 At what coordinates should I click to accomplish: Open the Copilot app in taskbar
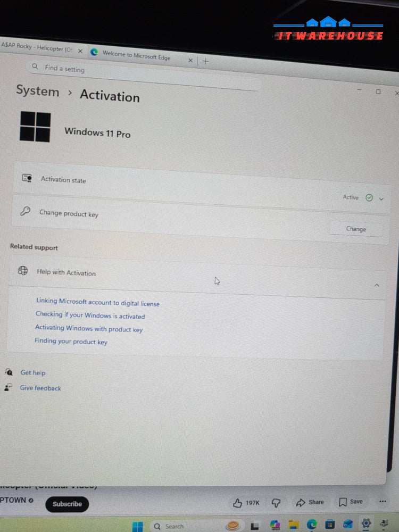point(275,525)
